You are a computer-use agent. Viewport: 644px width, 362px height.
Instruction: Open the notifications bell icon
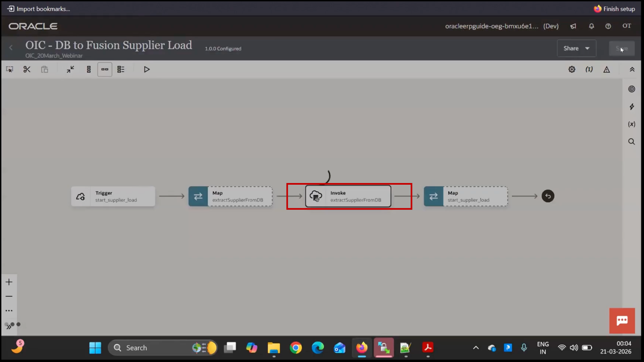[x=591, y=26]
